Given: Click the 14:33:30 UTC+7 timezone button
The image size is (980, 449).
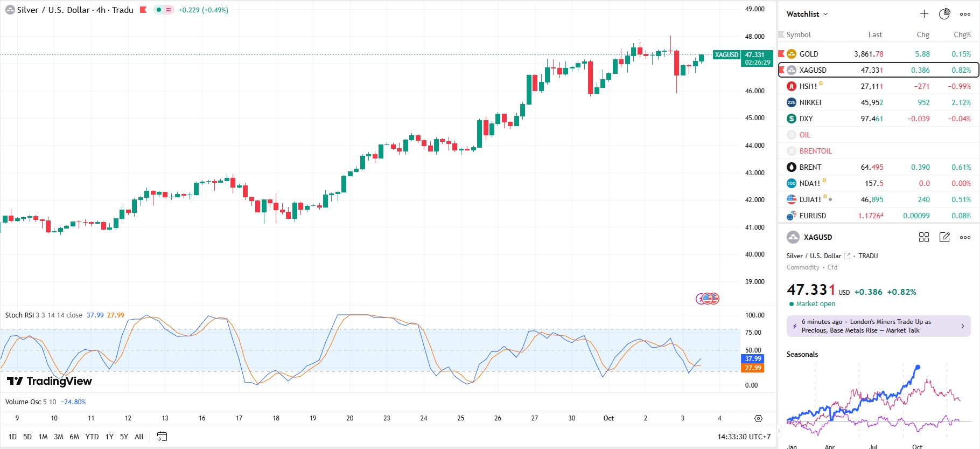Looking at the screenshot, I should [744, 437].
